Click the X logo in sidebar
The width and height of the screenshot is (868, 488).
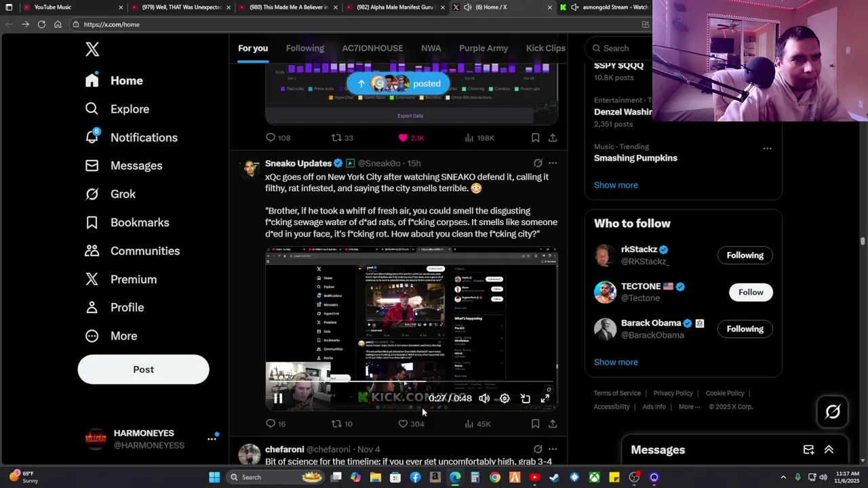coord(92,49)
